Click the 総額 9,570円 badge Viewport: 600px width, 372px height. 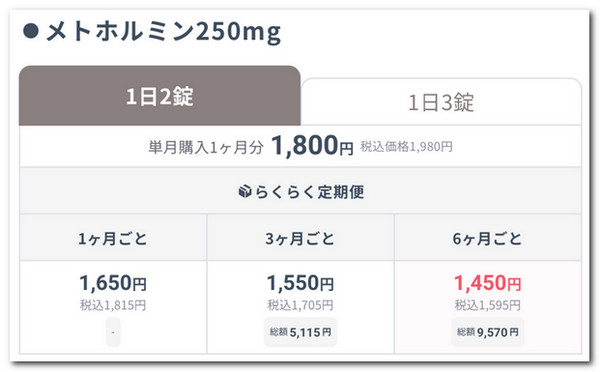488,332
